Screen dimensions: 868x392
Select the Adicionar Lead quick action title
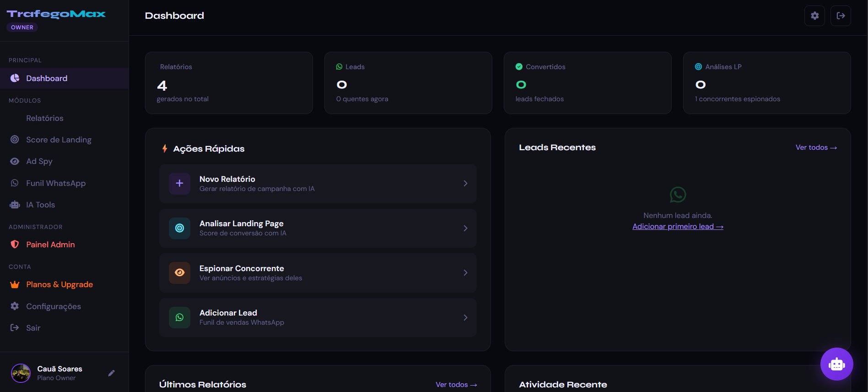(x=228, y=313)
